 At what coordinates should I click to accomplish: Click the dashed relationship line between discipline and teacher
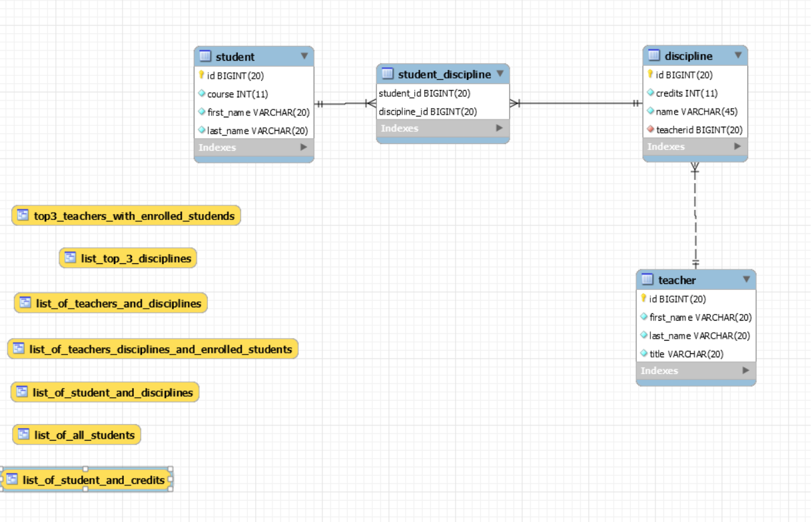(x=695, y=217)
